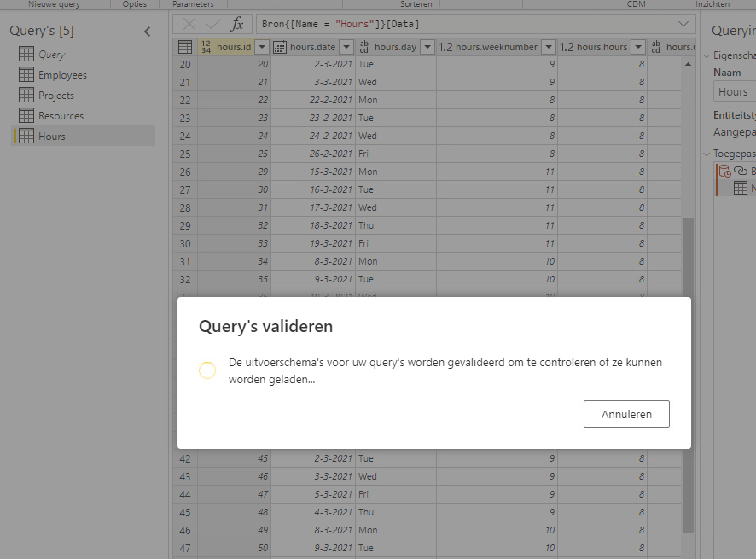This screenshot has width=756, height=559.
Task: Click the navigation step table icon
Action: (x=741, y=188)
